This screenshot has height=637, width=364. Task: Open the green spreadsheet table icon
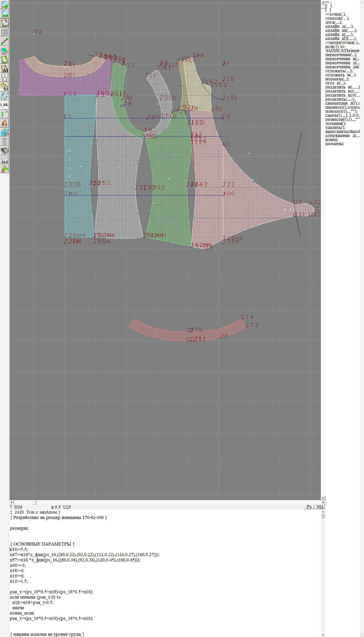pyautogui.click(x=5, y=114)
